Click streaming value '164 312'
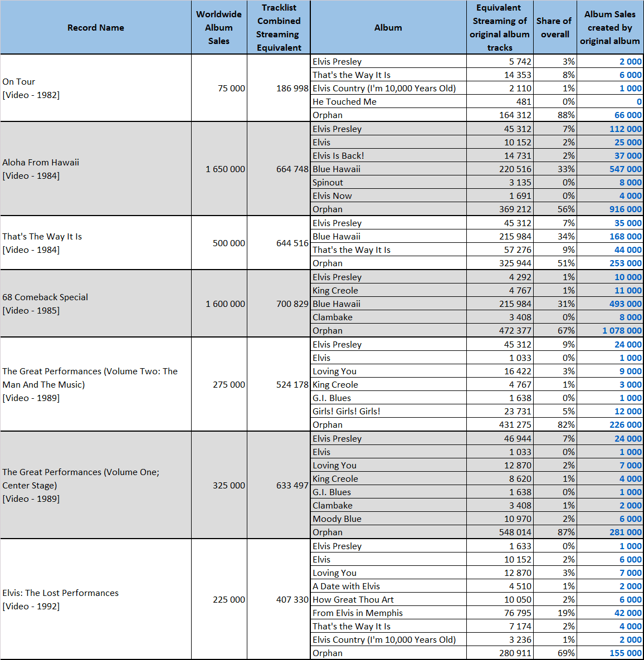 pos(515,115)
